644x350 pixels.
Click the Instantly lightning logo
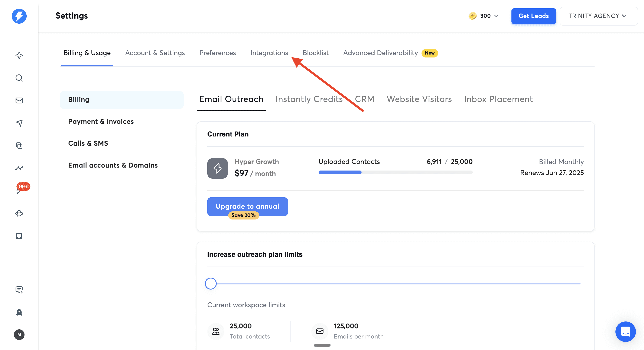(x=19, y=16)
